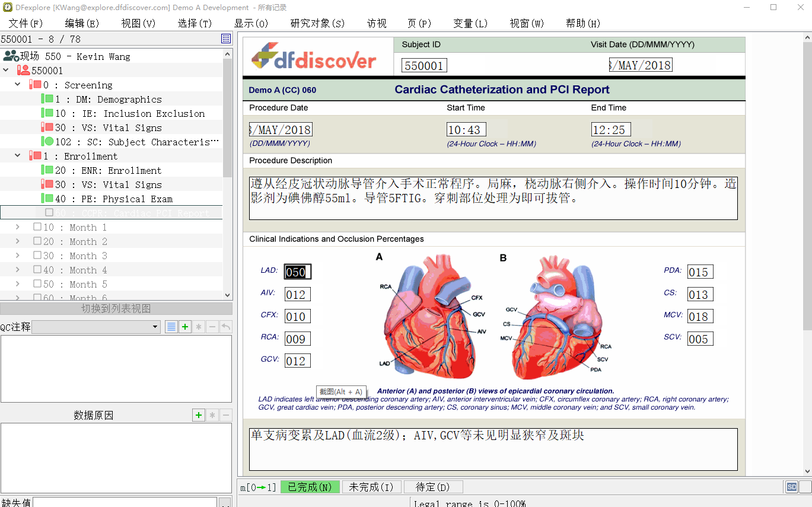Click the red status icon of Enrollment's VS: Vital Signs
This screenshot has width=812, height=507.
47,184
